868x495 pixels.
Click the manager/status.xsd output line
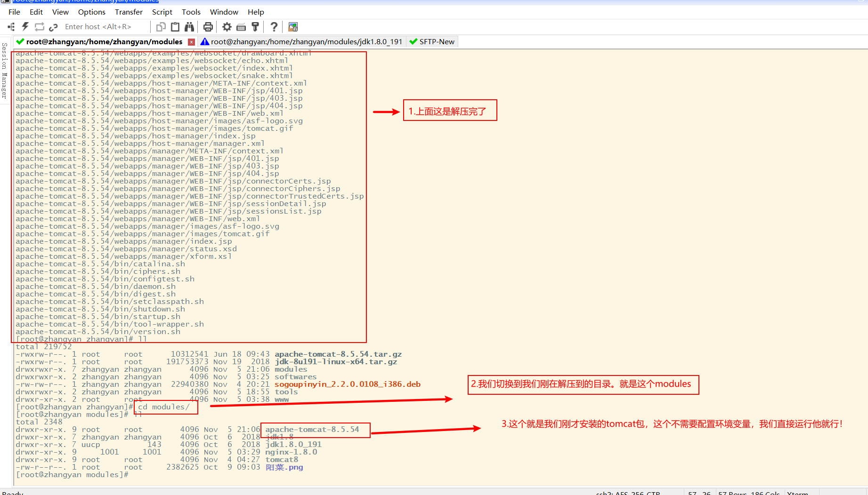(x=126, y=249)
